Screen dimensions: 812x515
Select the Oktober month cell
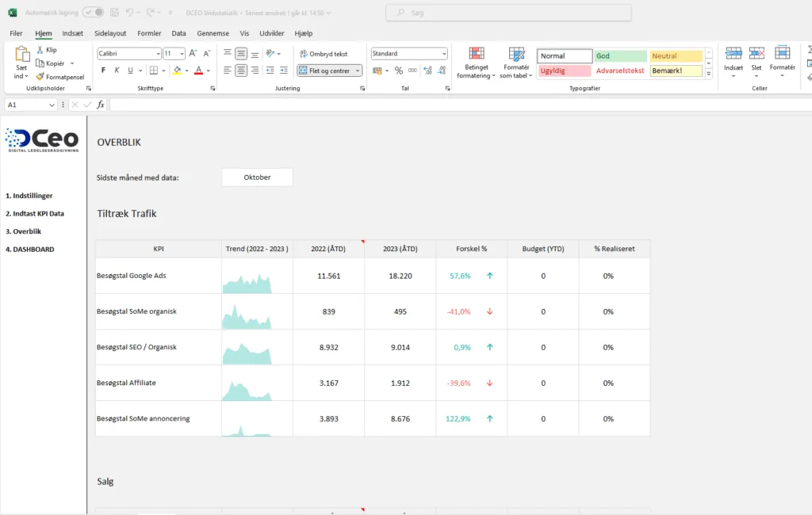click(258, 177)
